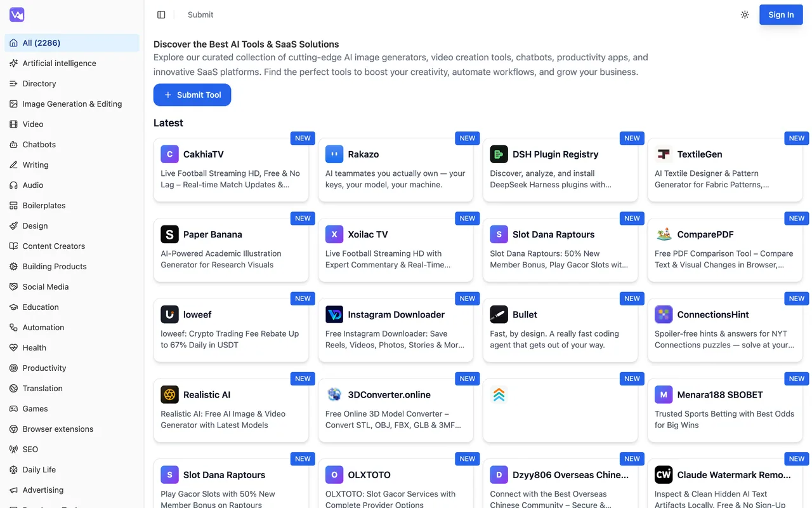Open the Rakazo tool title

[x=363, y=154]
